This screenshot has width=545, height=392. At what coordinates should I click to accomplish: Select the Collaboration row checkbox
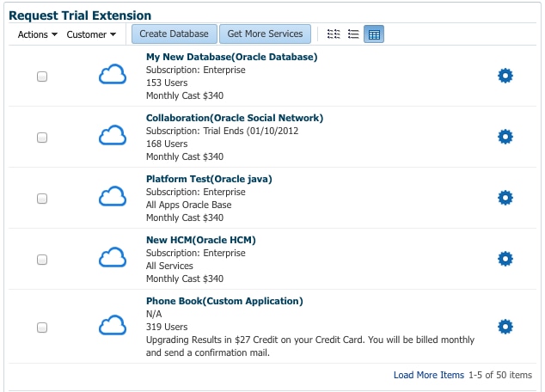point(42,138)
